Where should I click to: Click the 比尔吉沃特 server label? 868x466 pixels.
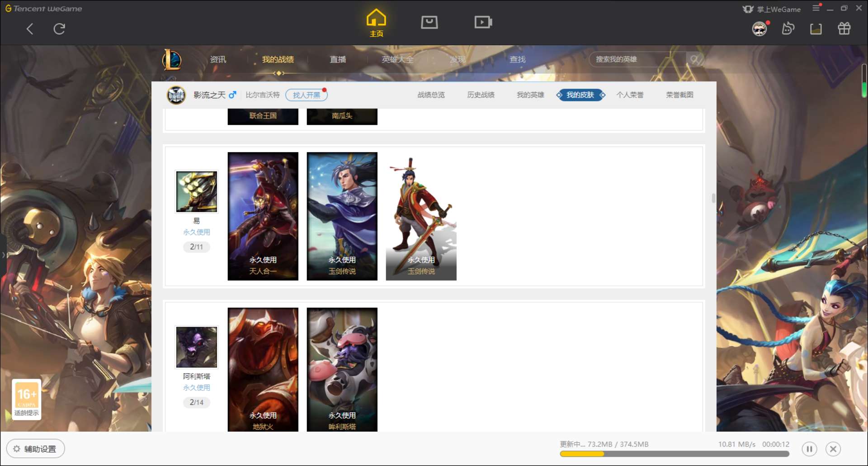point(263,95)
